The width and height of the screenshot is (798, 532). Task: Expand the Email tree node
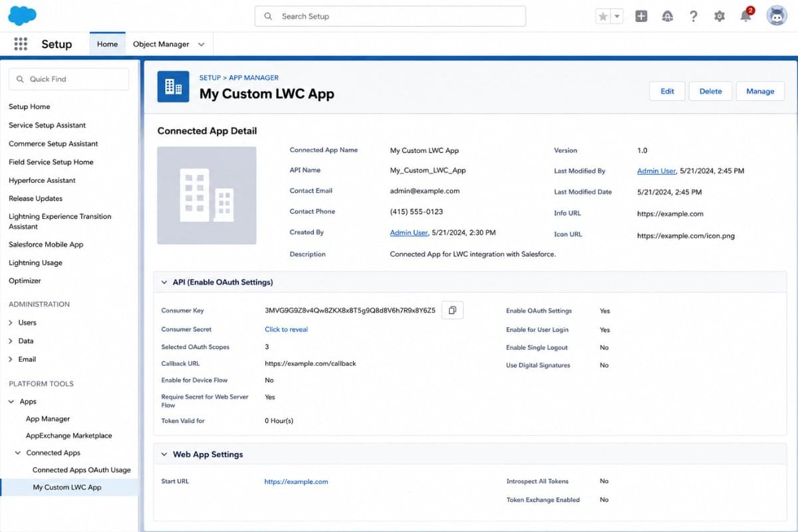click(11, 359)
